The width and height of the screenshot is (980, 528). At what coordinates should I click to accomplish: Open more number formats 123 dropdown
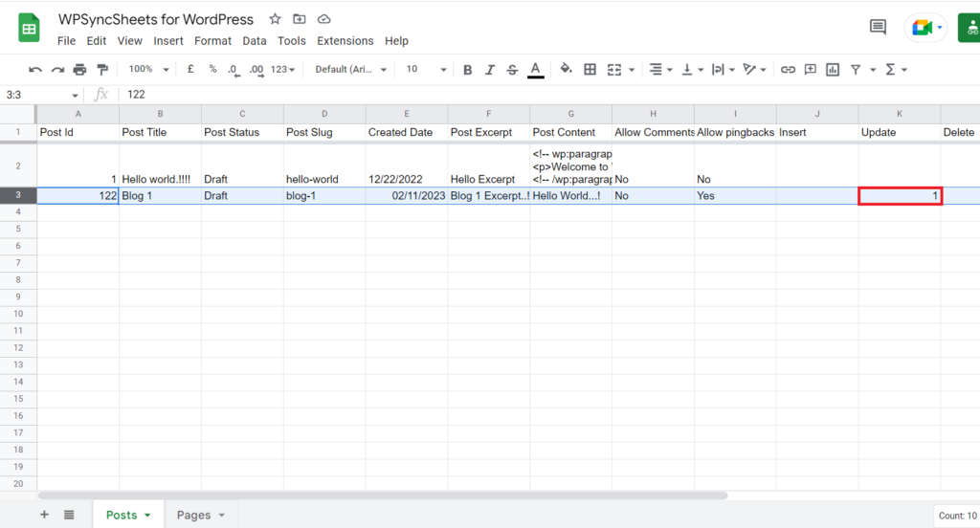282,70
